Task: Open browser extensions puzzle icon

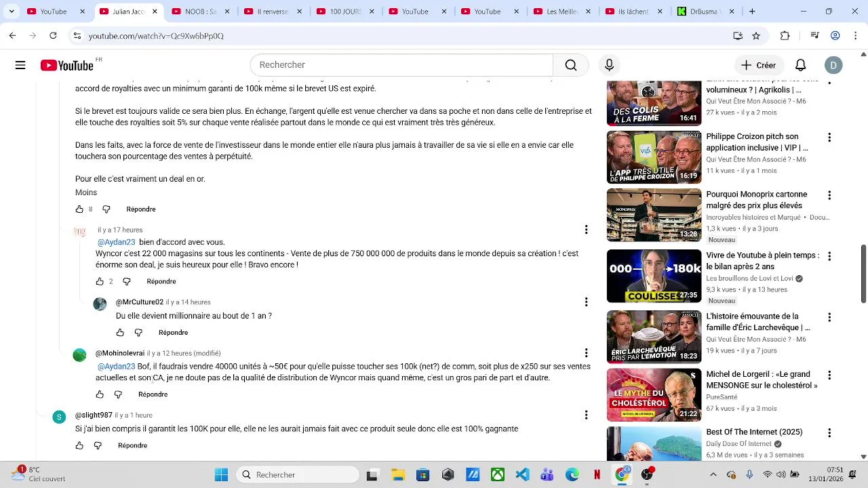Action: click(x=785, y=36)
